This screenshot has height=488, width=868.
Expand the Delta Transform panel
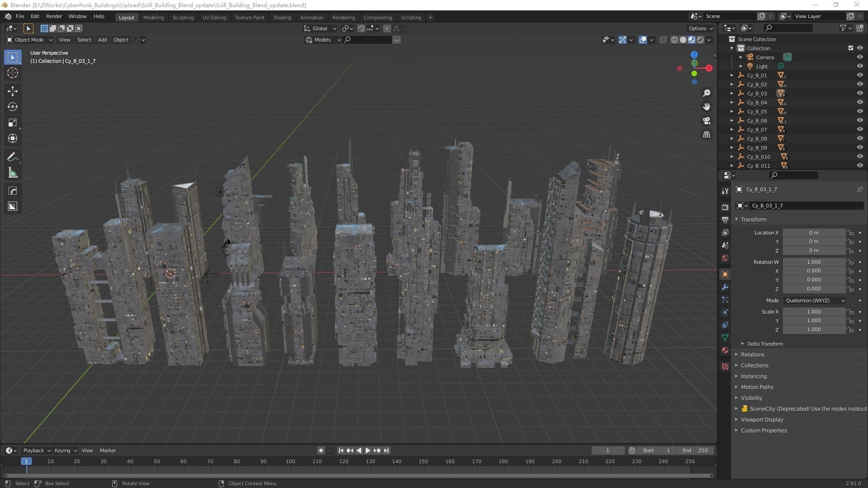764,344
